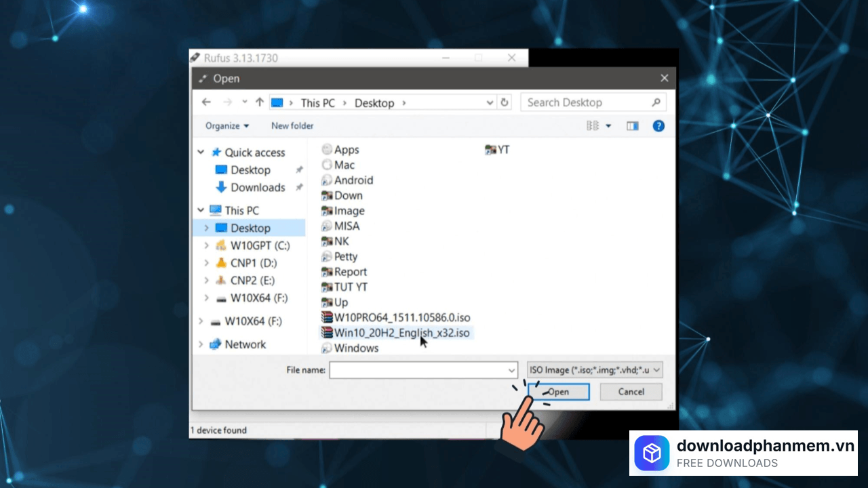The image size is (868, 488).
Task: Click the File name text field
Action: 418,370
